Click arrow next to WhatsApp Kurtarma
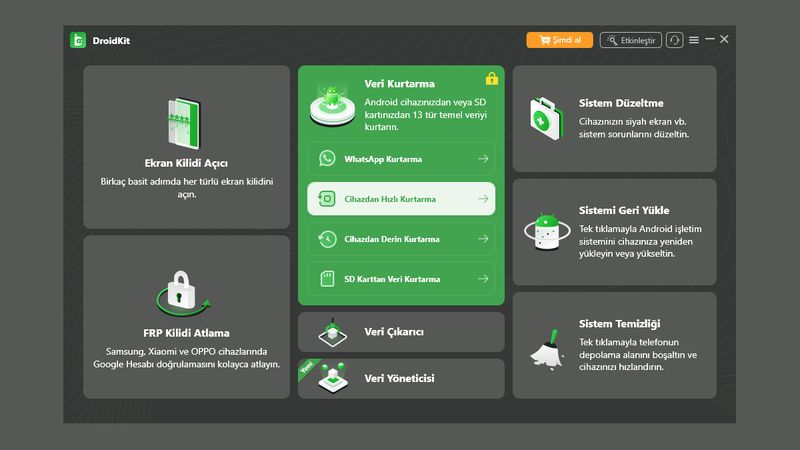 coord(483,159)
